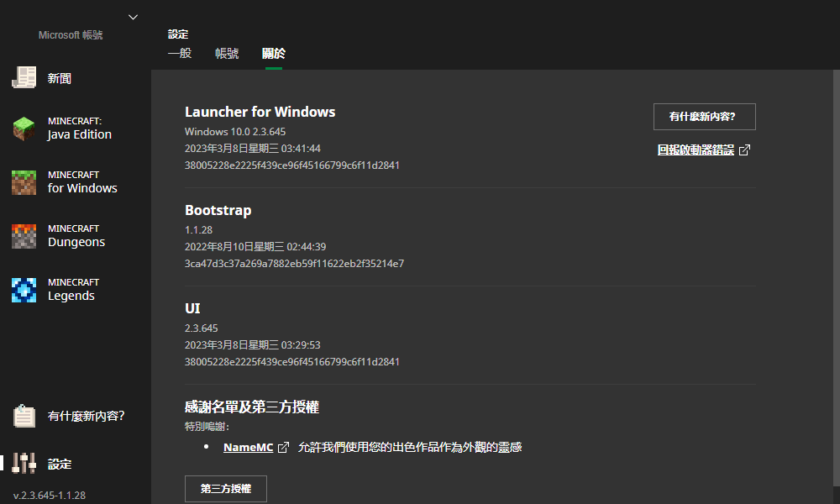
Task: Click UI version 2.3.645
Action: (202, 328)
